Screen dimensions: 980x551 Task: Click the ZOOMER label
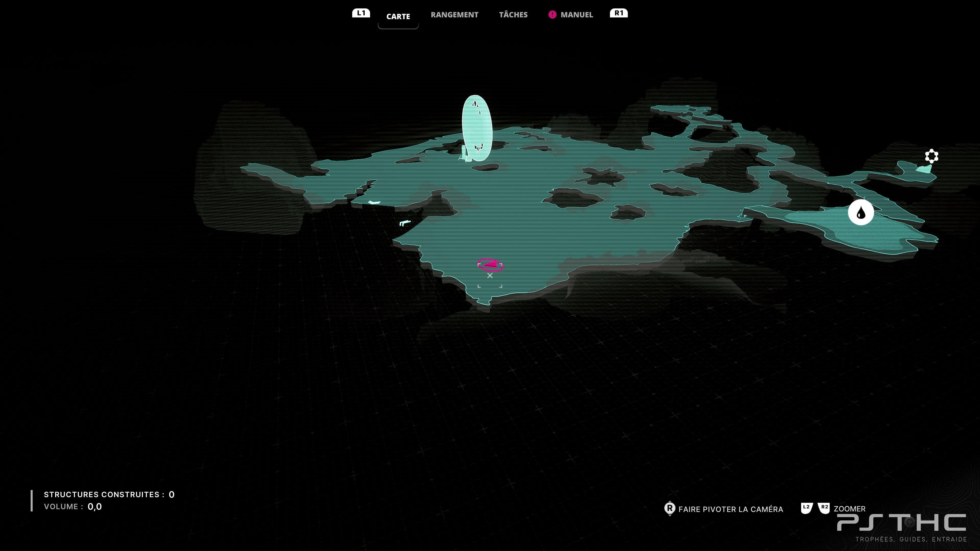849,509
